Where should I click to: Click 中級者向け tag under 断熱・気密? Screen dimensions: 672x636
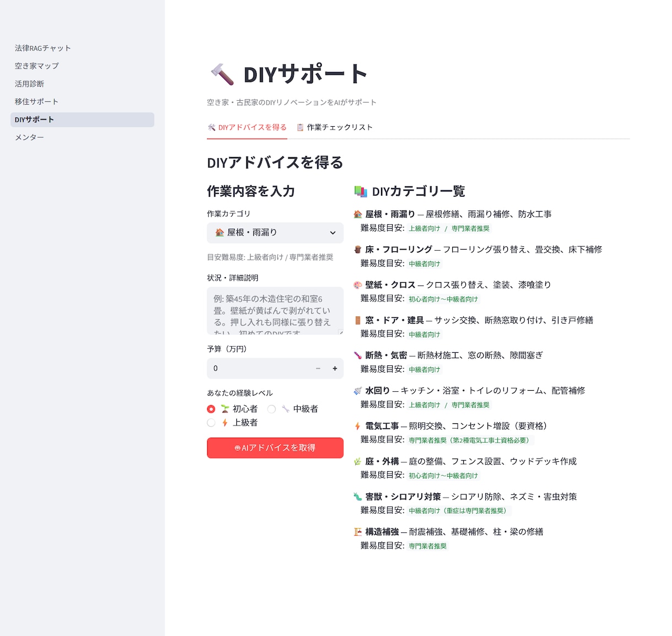(424, 369)
